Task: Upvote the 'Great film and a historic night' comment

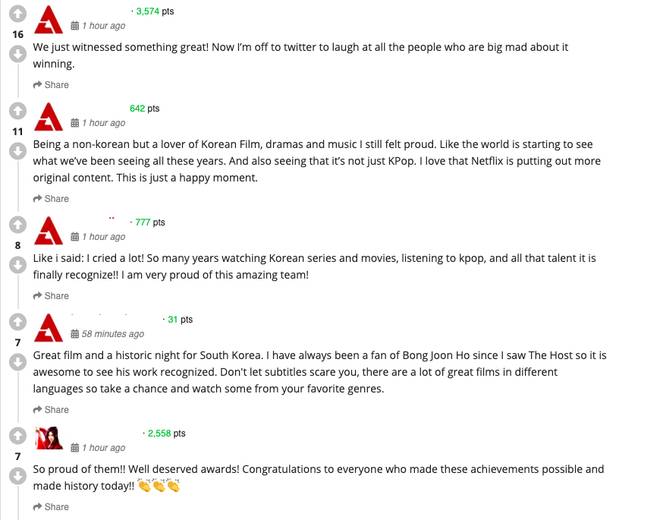Action: (x=17, y=322)
